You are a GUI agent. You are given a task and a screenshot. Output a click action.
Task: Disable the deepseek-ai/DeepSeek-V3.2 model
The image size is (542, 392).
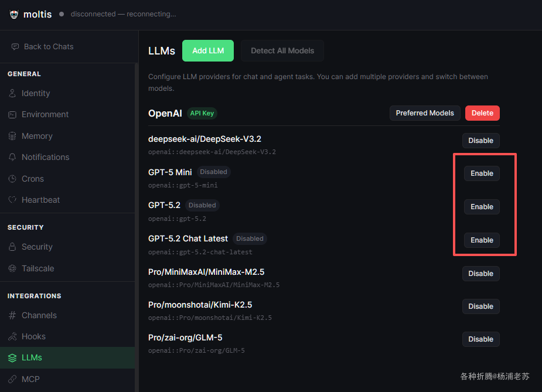[x=481, y=141]
